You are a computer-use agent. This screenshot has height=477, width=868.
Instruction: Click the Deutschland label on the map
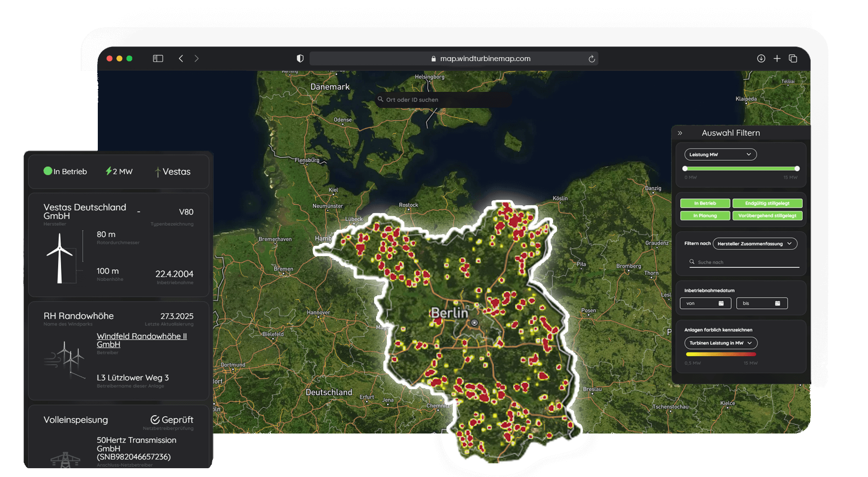point(329,392)
